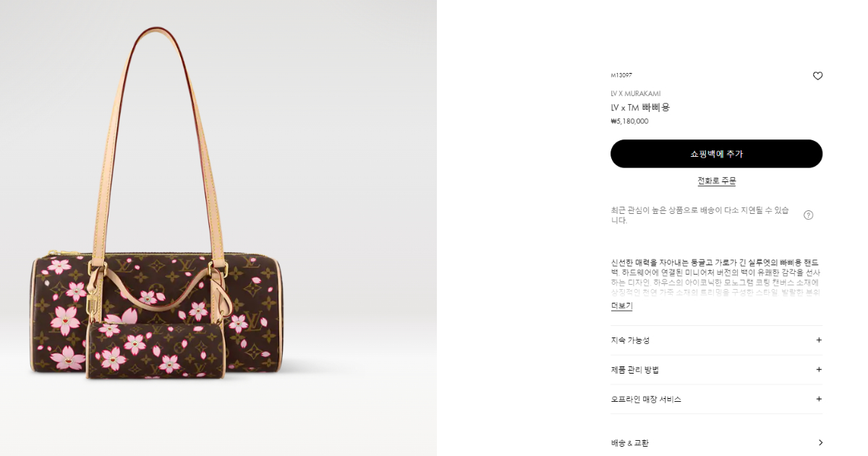The height and width of the screenshot is (456, 868).
Task: Click the mini pouch in the photo
Action: click(x=155, y=350)
